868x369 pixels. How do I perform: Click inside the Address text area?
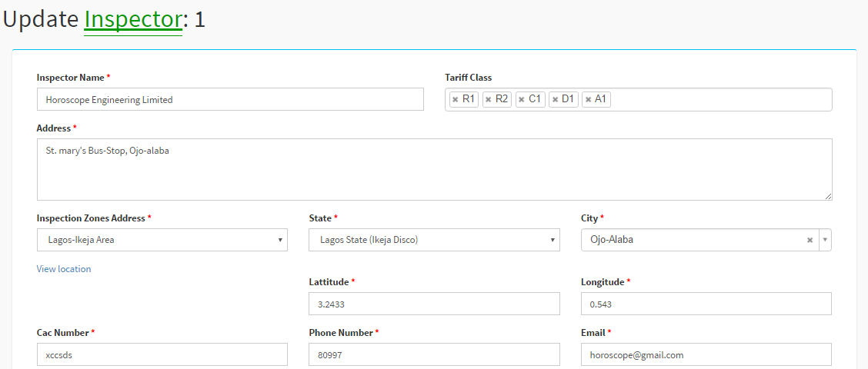pos(434,169)
